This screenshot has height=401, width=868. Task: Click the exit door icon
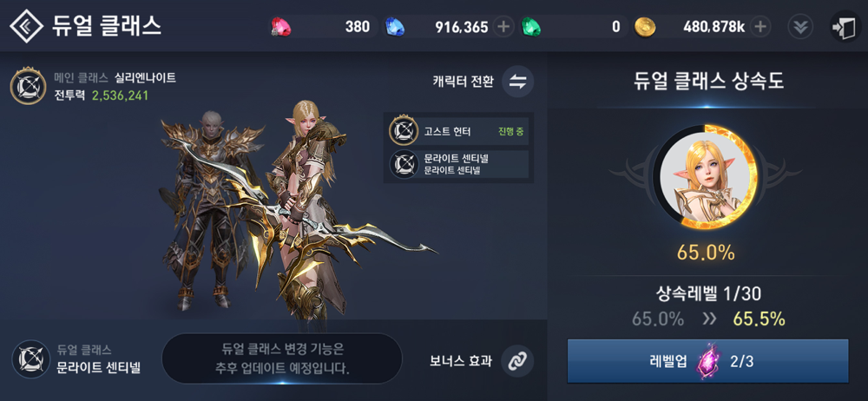click(x=845, y=26)
